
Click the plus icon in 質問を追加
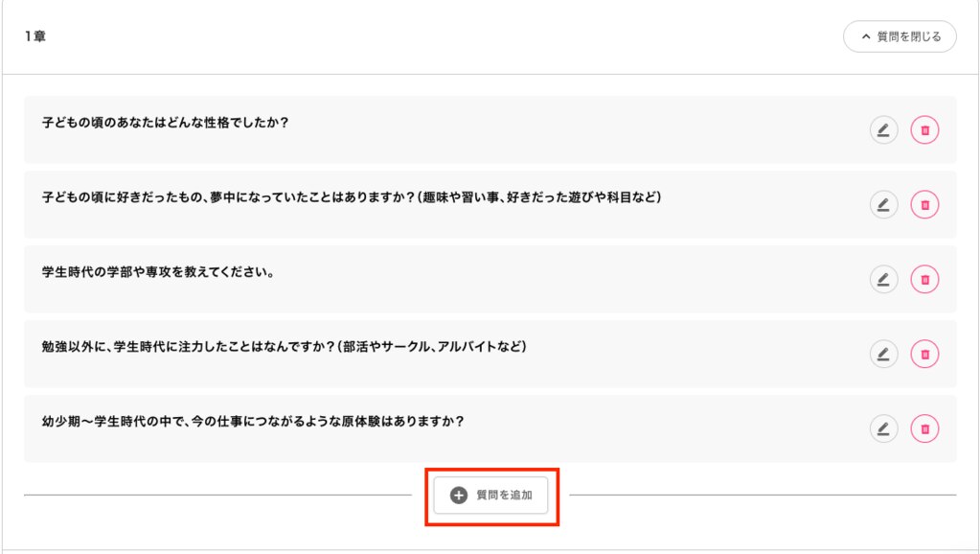458,496
